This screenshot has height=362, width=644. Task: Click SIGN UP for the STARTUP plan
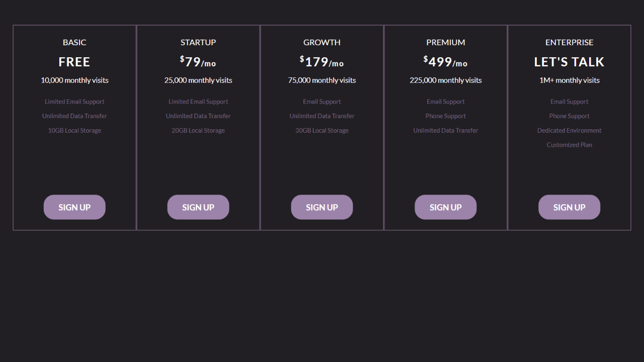click(198, 207)
